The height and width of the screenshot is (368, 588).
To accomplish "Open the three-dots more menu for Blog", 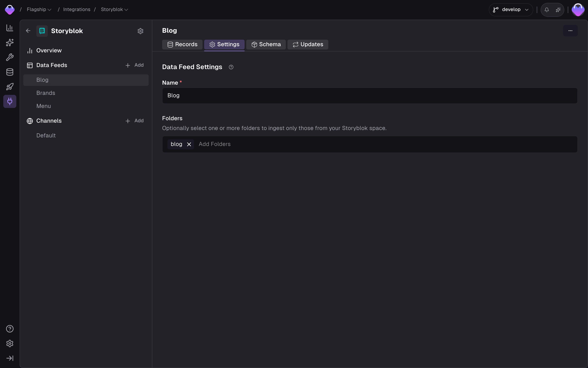I will click(x=570, y=31).
